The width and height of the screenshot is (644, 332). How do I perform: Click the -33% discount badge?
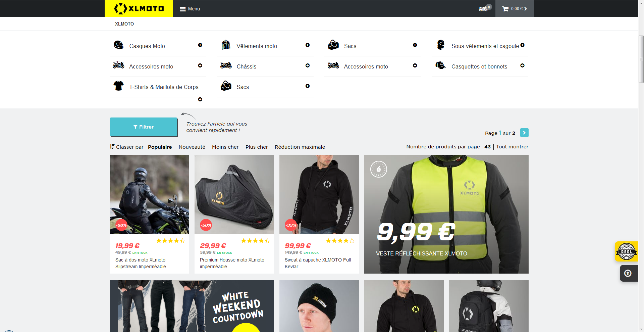(291, 225)
